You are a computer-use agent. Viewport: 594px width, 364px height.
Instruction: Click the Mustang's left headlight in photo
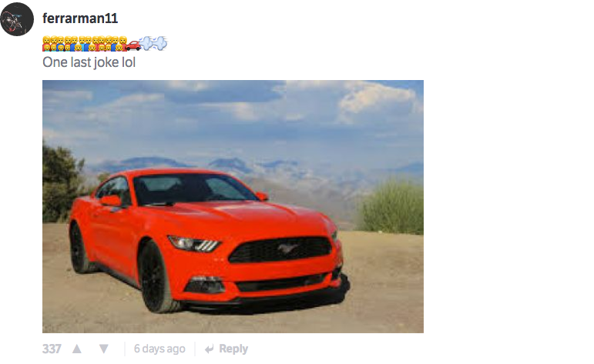click(194, 244)
